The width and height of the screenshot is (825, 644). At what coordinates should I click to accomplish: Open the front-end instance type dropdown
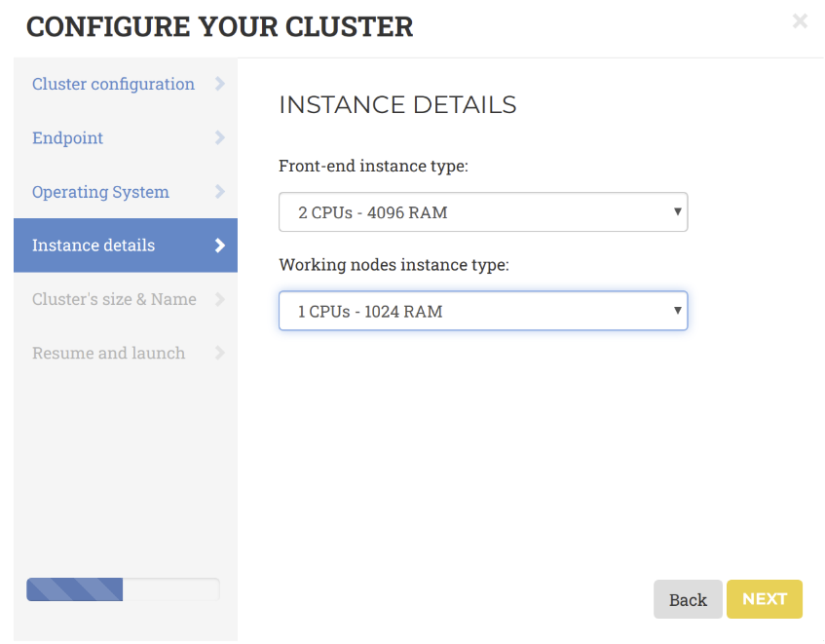(x=483, y=211)
